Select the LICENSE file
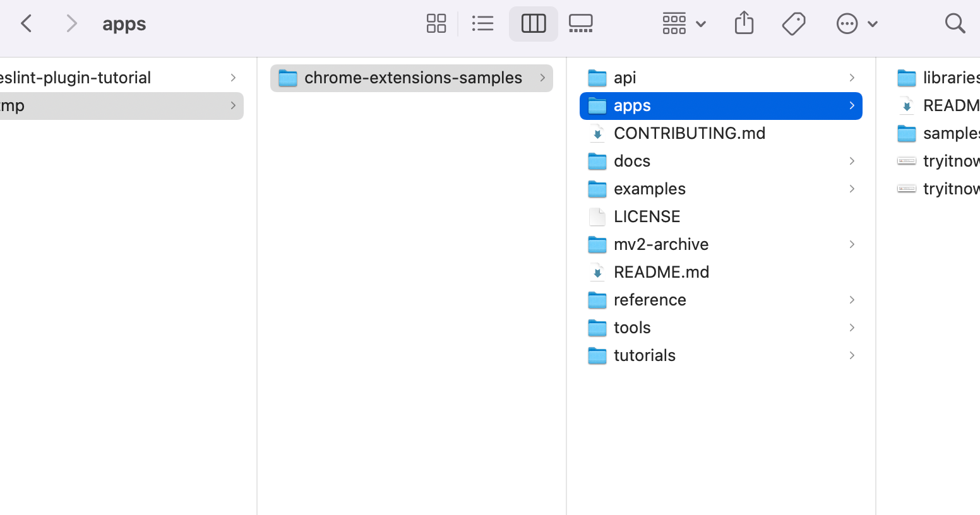This screenshot has width=980, height=515. pyautogui.click(x=647, y=216)
